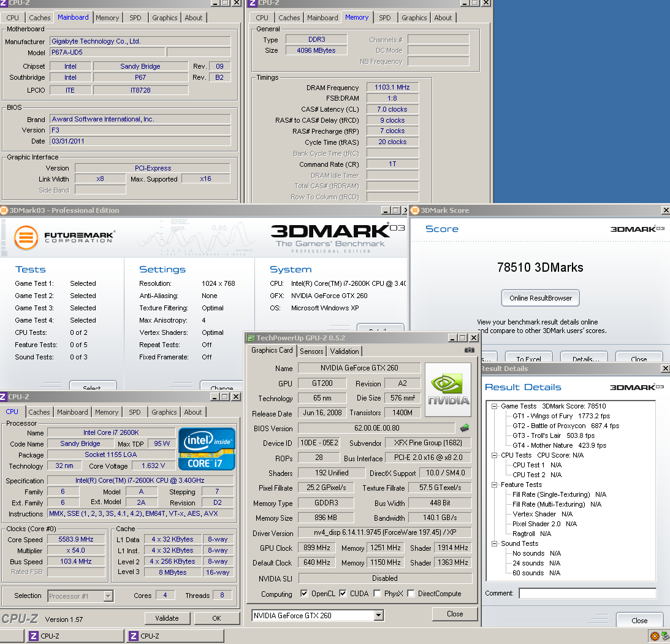
Task: Open About tab in bottom CPU-Z window
Action: (192, 412)
